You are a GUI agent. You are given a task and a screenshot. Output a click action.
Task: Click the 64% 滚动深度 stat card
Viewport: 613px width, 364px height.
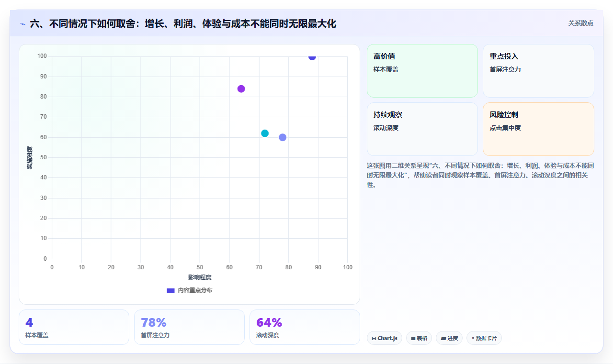305,327
